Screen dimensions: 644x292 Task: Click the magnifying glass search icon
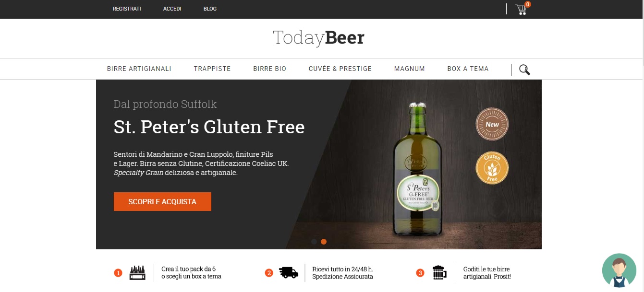[x=524, y=70]
